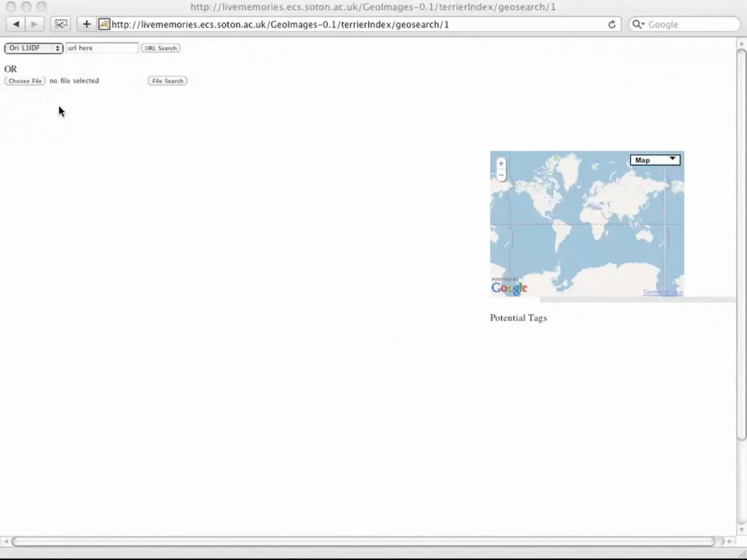Click the Choose File button
Screen dimensions: 747x560
point(25,81)
